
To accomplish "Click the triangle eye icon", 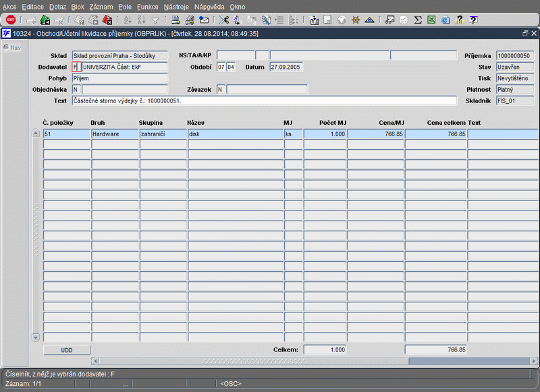I will (x=369, y=20).
